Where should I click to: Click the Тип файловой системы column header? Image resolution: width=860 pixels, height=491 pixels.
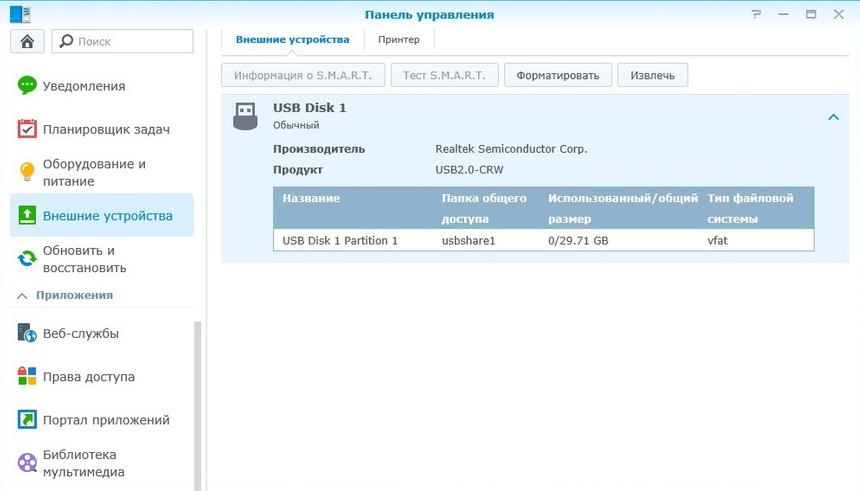tap(750, 208)
